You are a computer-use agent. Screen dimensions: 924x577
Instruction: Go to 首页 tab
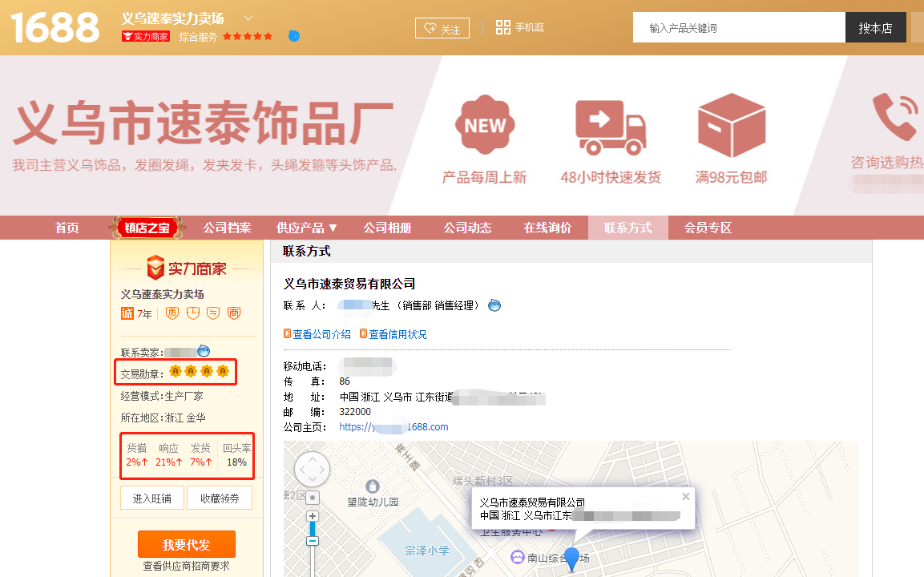pyautogui.click(x=67, y=228)
